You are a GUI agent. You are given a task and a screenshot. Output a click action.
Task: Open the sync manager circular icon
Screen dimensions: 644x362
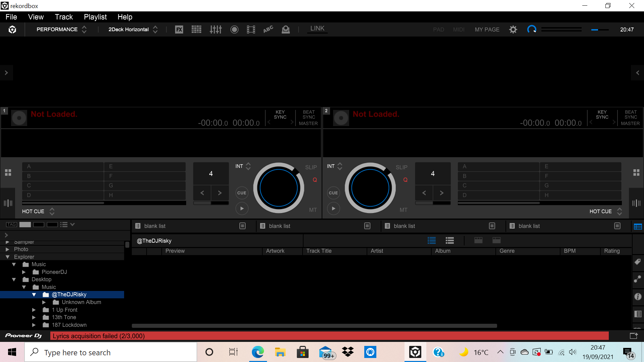point(532,29)
